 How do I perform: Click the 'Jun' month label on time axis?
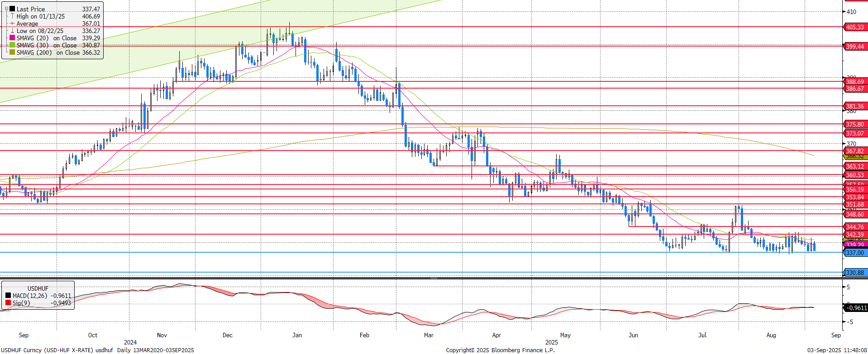point(633,335)
